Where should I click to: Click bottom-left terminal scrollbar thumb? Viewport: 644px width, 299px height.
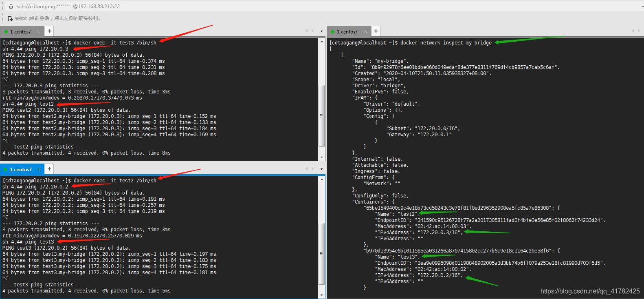tap(322, 254)
